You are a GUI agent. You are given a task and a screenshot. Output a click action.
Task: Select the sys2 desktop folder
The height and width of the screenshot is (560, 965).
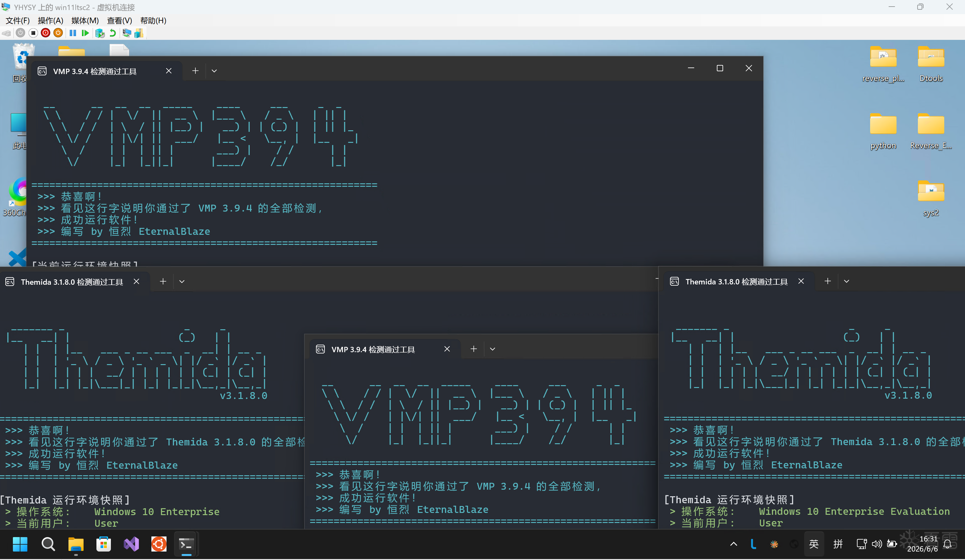931,199
